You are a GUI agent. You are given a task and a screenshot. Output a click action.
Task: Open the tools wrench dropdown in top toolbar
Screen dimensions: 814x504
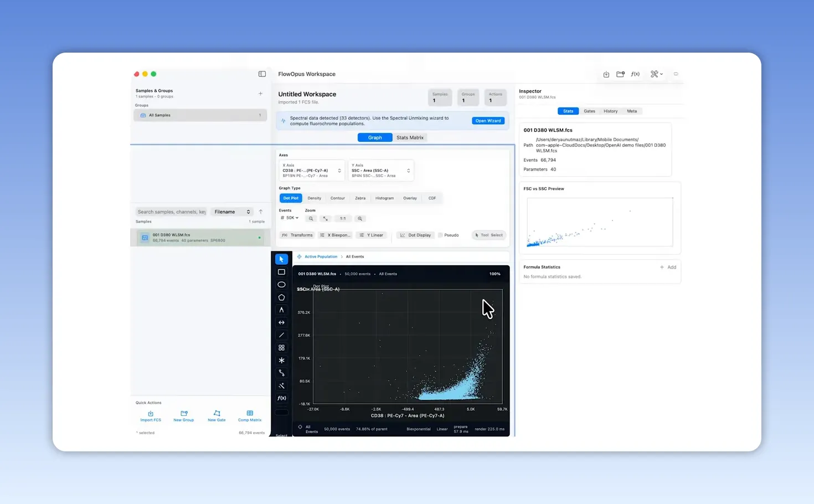[657, 74]
